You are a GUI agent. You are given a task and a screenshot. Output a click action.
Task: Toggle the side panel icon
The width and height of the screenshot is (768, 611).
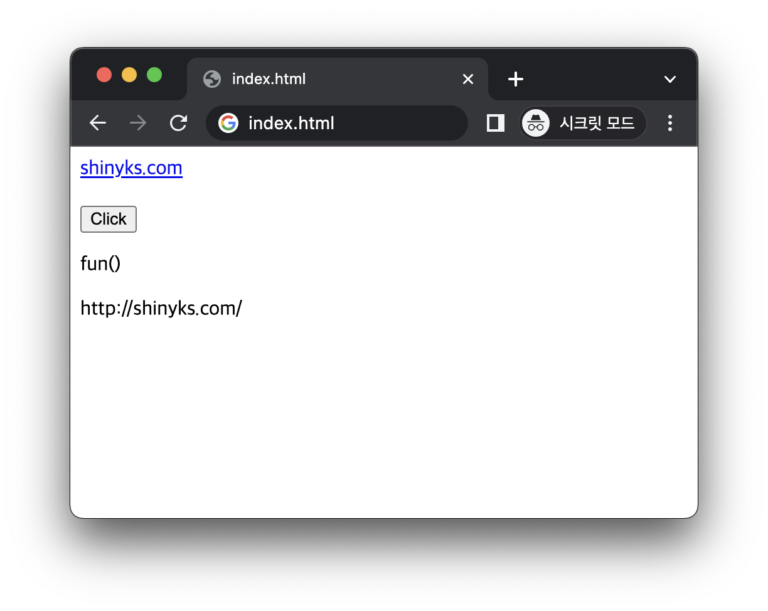click(x=495, y=123)
